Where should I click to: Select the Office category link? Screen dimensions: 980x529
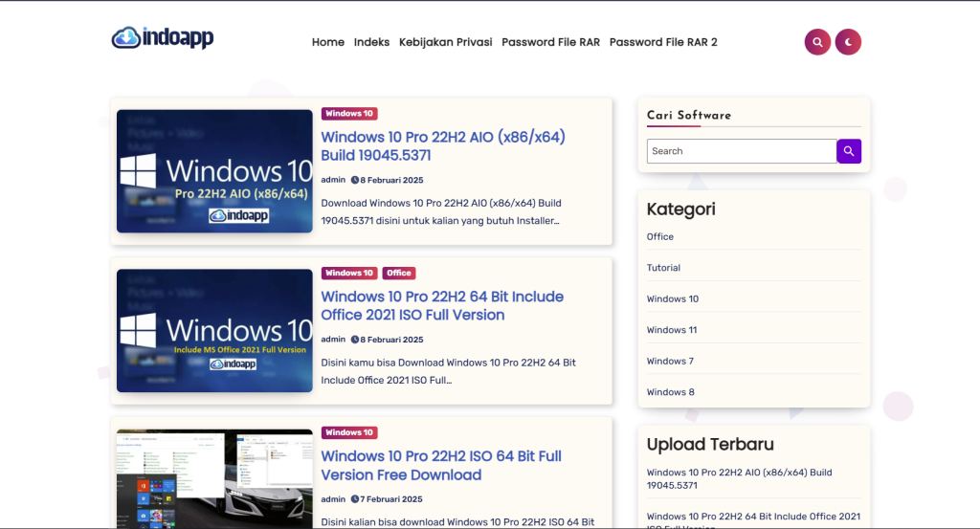tap(660, 237)
